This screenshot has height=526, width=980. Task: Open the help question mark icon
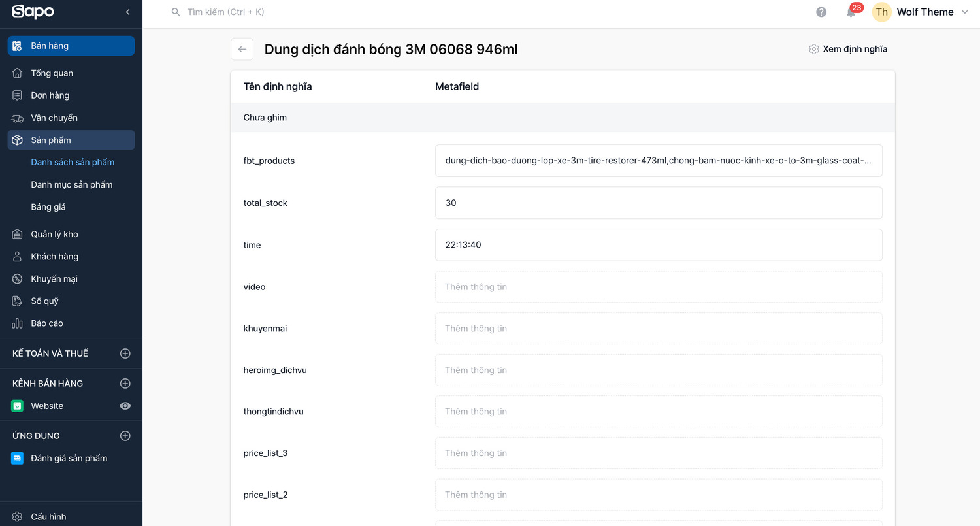click(x=821, y=12)
